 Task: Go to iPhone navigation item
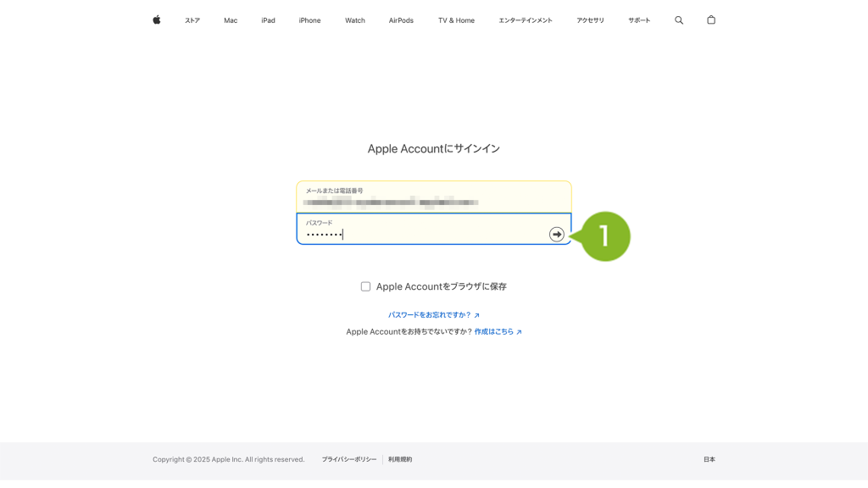309,20
